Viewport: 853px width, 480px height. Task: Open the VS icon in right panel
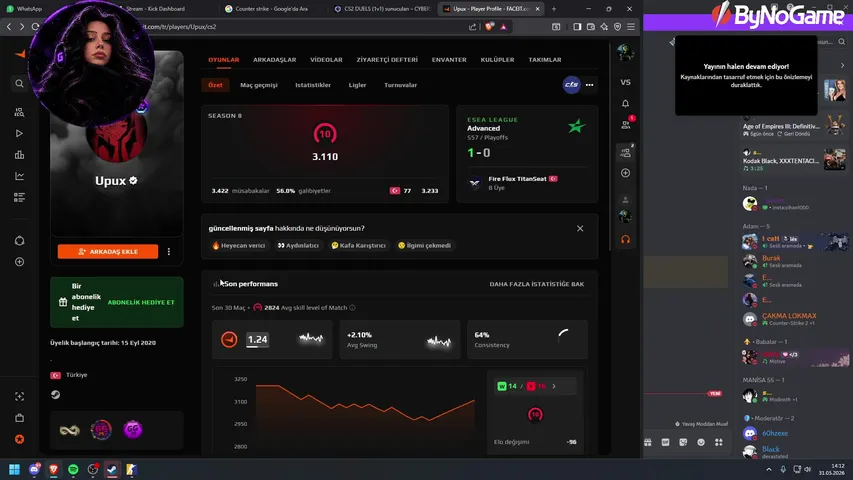pos(625,82)
